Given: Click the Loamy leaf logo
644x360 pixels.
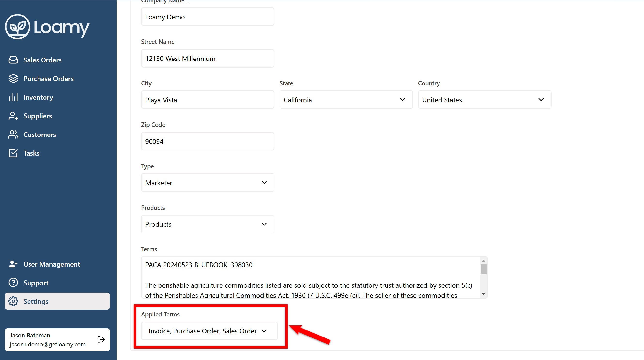Looking at the screenshot, I should tap(17, 27).
